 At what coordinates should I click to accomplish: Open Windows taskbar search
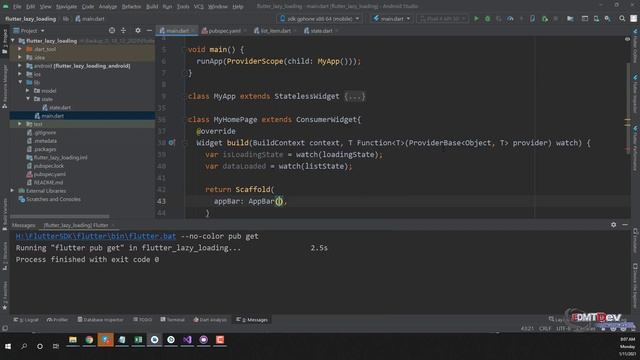[x=24, y=346]
